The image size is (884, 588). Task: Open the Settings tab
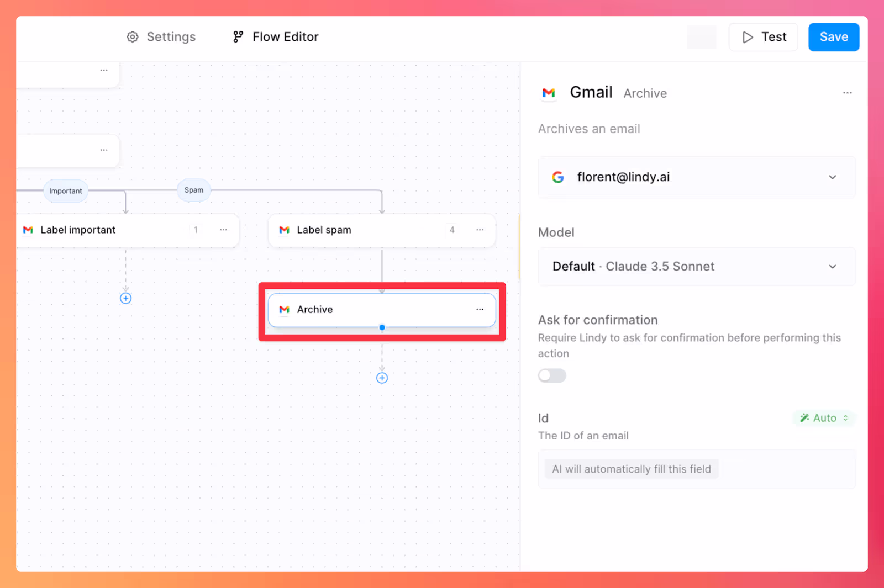161,37
